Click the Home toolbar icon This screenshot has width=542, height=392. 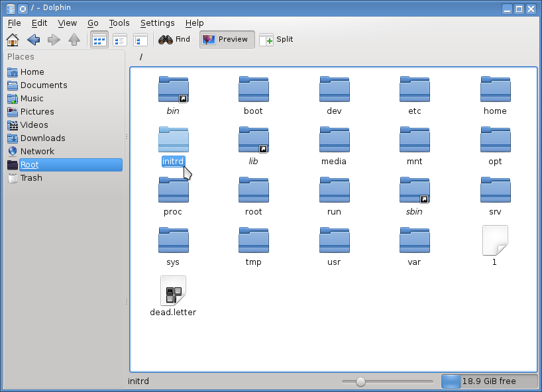tap(13, 39)
